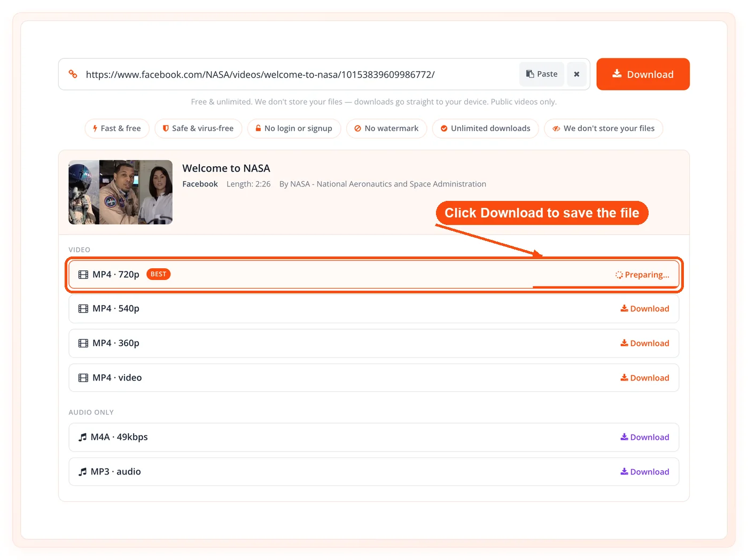Click the NASA author attribution text

pyautogui.click(x=383, y=184)
